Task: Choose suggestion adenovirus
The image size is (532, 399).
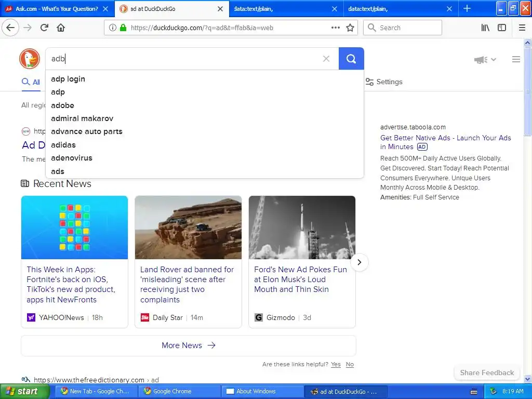Action: pos(205,158)
